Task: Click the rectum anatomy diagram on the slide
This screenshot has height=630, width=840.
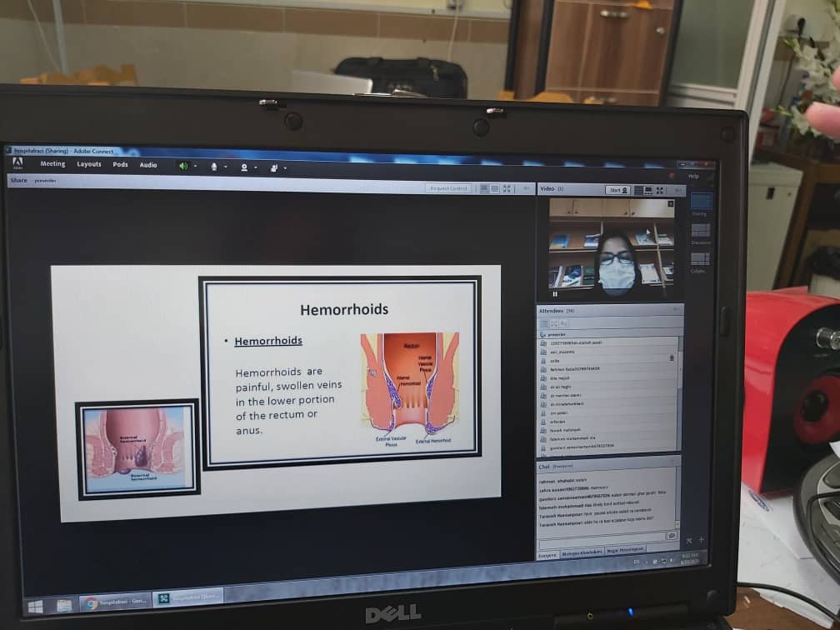Action: (x=410, y=389)
